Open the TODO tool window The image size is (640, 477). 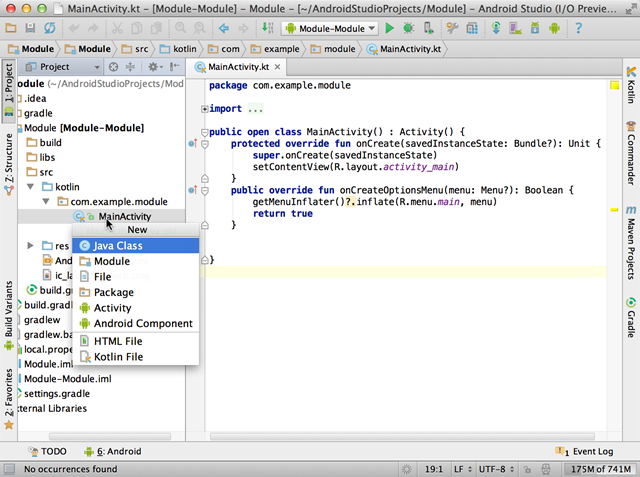47,452
